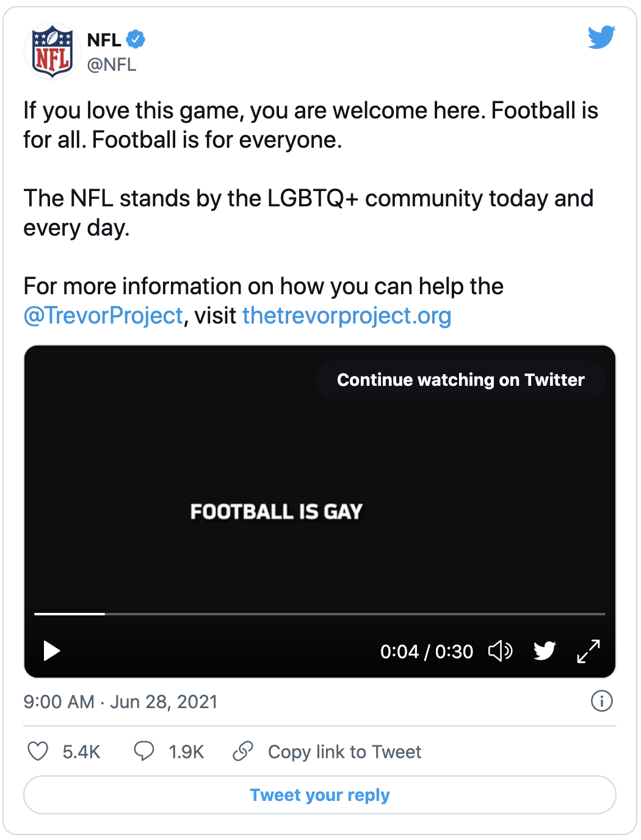Play the video with the play button
Image resolution: width=641 pixels, height=840 pixels.
pyautogui.click(x=52, y=651)
